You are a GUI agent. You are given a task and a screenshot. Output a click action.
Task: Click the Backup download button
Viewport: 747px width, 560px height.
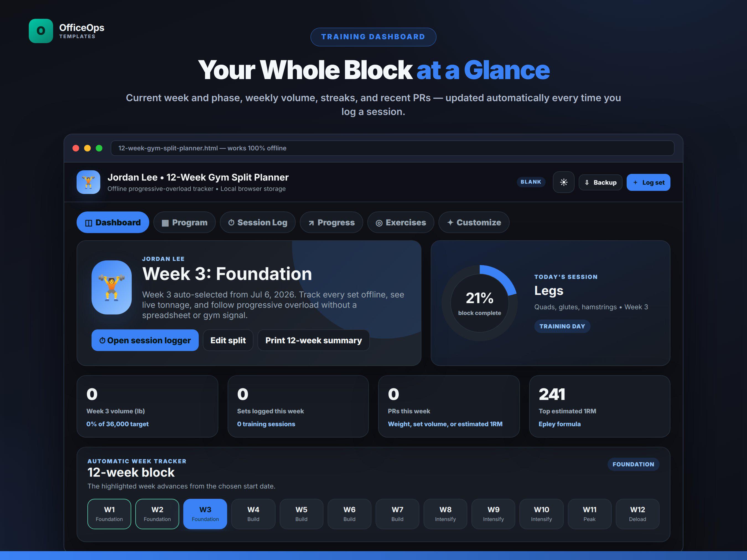600,182
